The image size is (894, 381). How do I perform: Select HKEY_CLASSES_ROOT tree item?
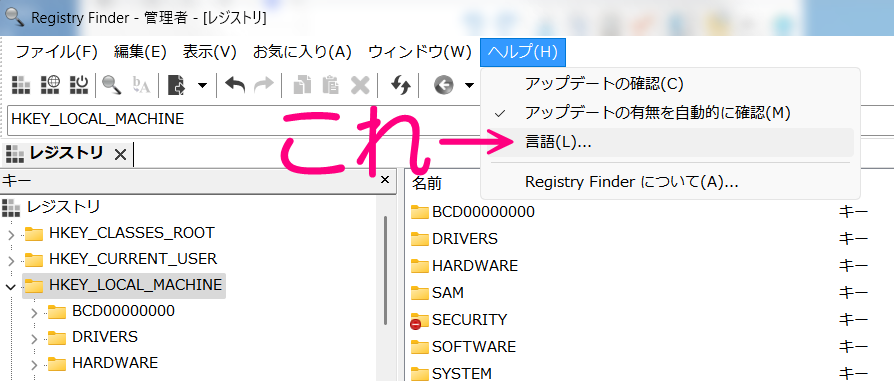tap(132, 233)
